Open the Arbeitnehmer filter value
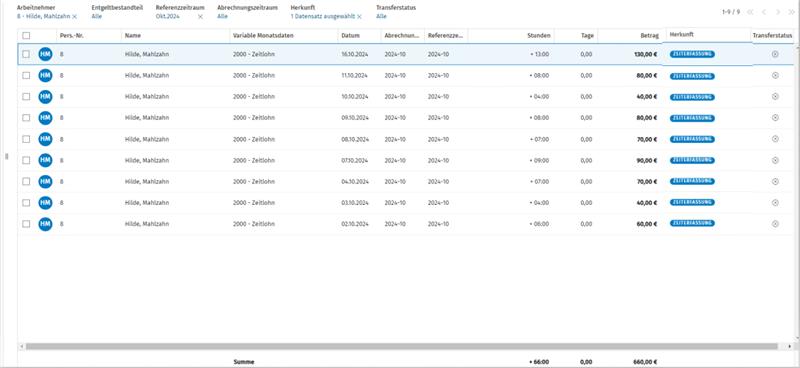Image resolution: width=800 pixels, height=368 pixels. click(x=44, y=17)
